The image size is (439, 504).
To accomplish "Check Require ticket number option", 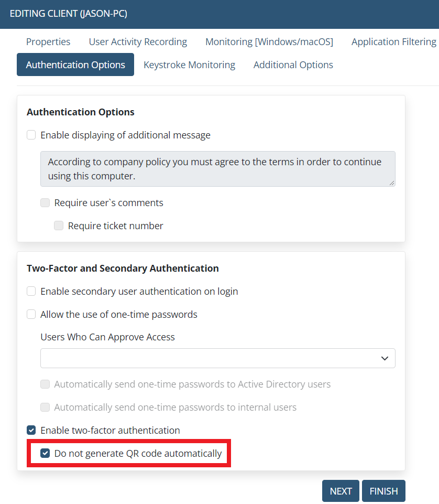I will click(x=59, y=226).
